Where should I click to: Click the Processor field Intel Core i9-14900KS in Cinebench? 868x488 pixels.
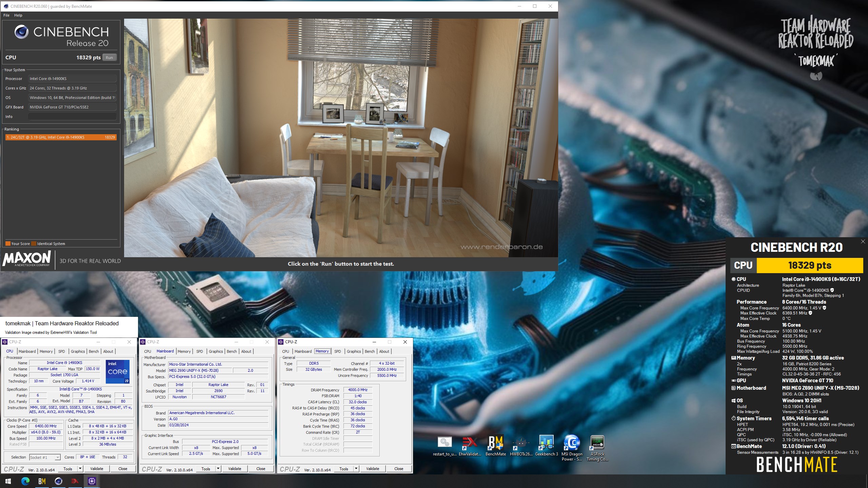(72, 79)
